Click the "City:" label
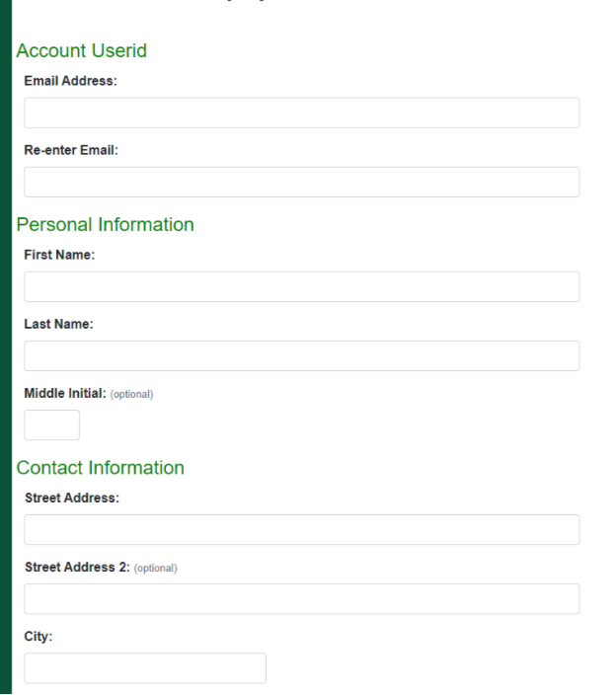 (x=38, y=637)
